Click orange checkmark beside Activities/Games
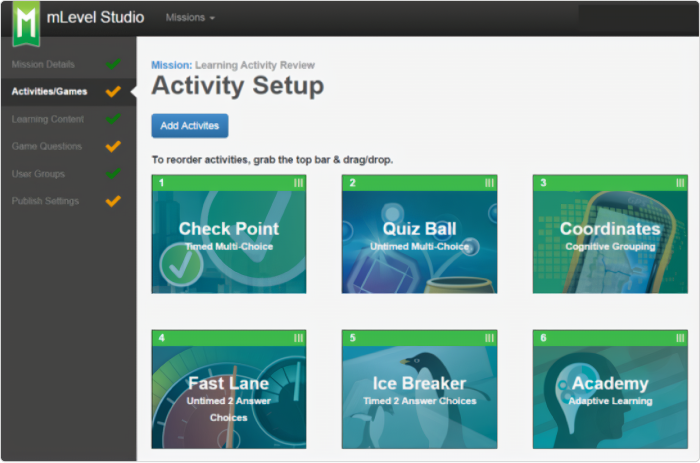Viewport: 700px width, 463px height. 113,91
